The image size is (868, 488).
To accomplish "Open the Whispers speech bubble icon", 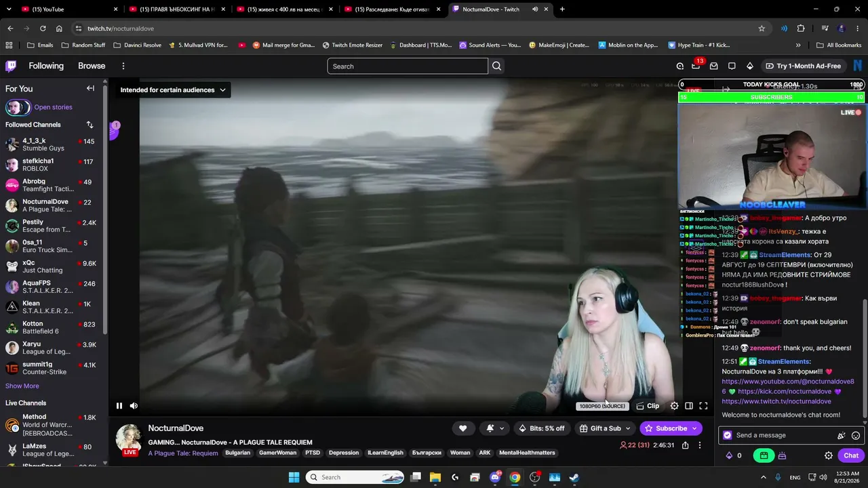I will (x=732, y=66).
